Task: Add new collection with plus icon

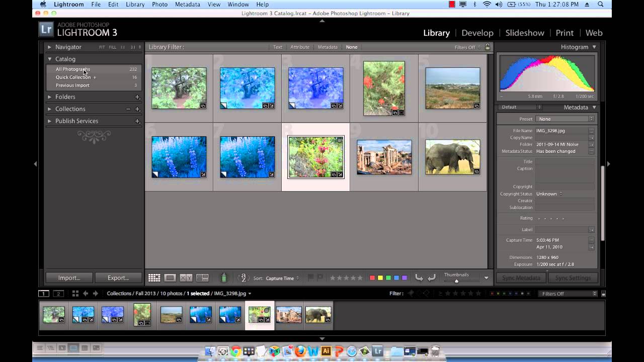Action: click(137, 109)
